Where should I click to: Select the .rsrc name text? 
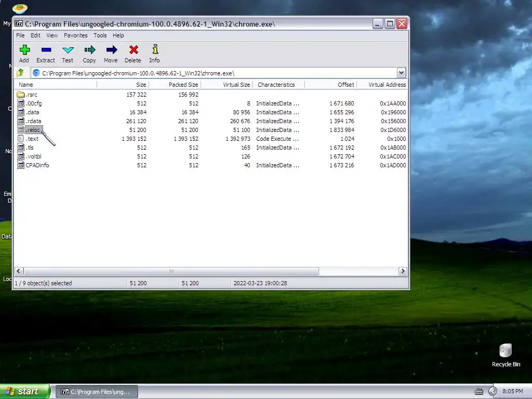point(32,95)
